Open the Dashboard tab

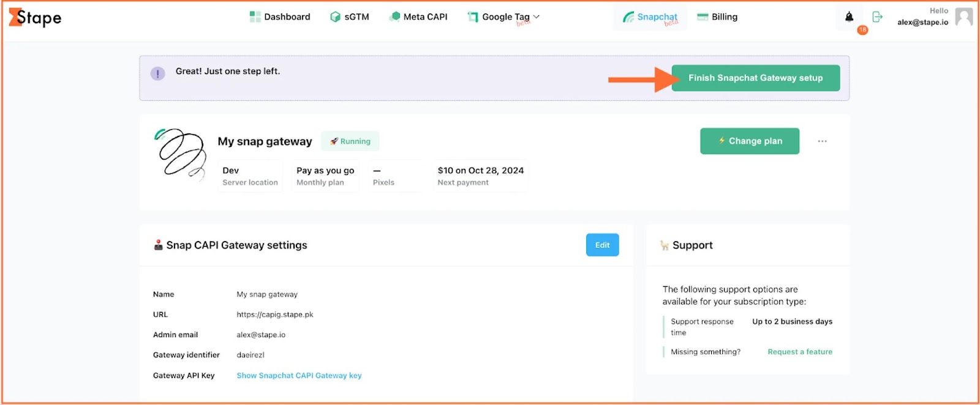pos(280,17)
